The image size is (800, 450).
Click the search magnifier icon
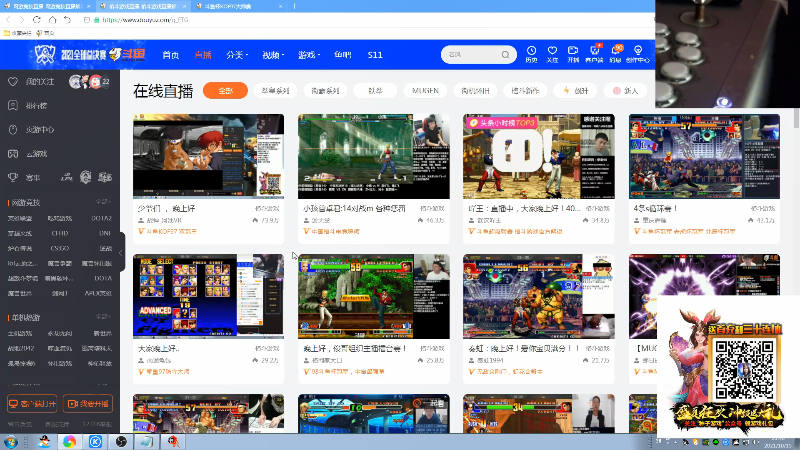tap(505, 55)
